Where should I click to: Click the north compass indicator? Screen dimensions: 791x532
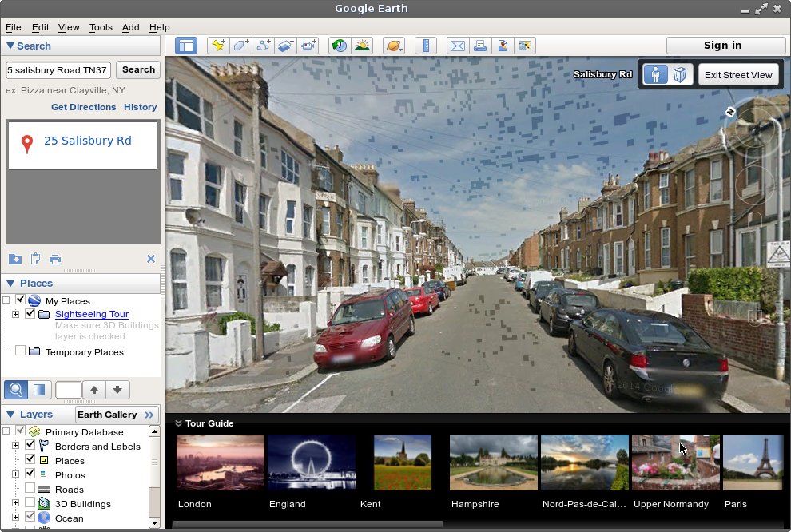[730, 112]
